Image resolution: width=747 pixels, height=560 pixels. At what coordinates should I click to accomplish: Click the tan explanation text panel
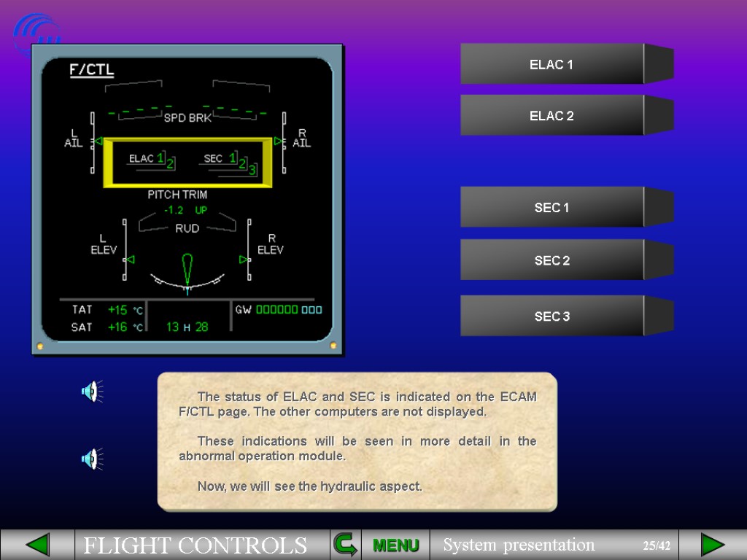356,441
